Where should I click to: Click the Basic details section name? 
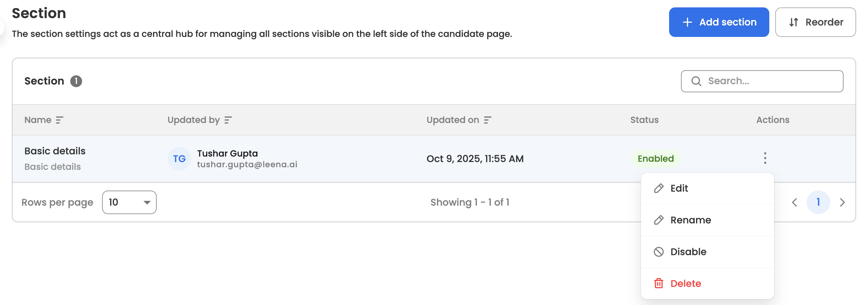[55, 151]
